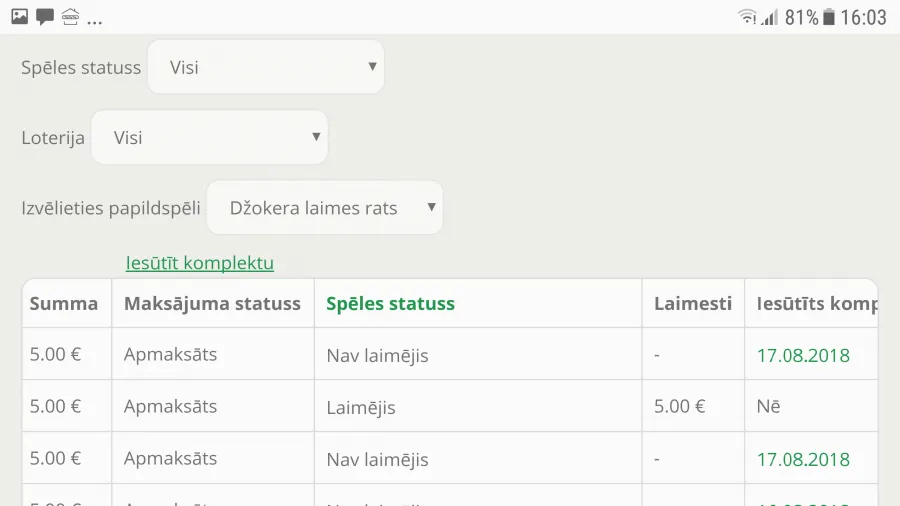Click the Iesūtīts komplekts column header

coord(817,303)
